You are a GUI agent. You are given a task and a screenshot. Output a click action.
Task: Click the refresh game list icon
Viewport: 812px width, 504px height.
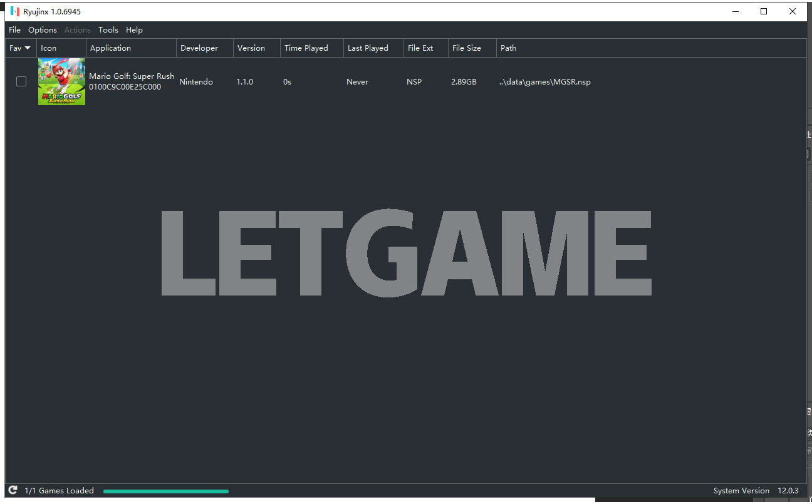tap(13, 490)
